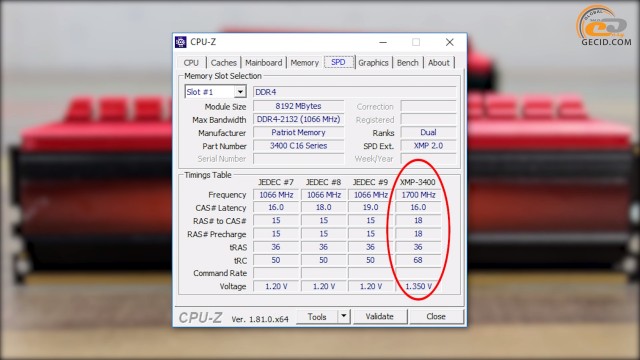
Task: Open the Graphics tab
Action: click(373, 63)
